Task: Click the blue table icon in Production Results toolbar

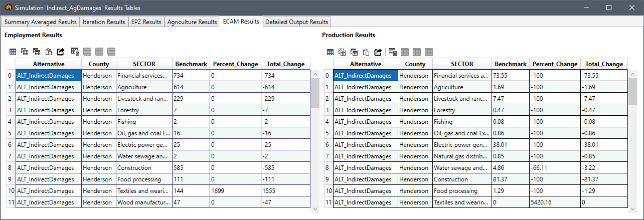Action: pos(330,52)
